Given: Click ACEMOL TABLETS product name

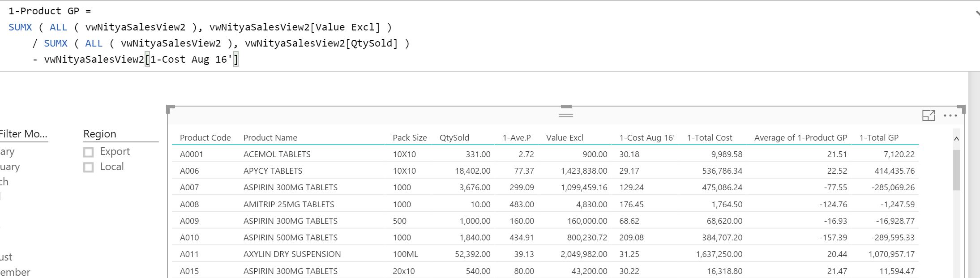Looking at the screenshot, I should 277,154.
